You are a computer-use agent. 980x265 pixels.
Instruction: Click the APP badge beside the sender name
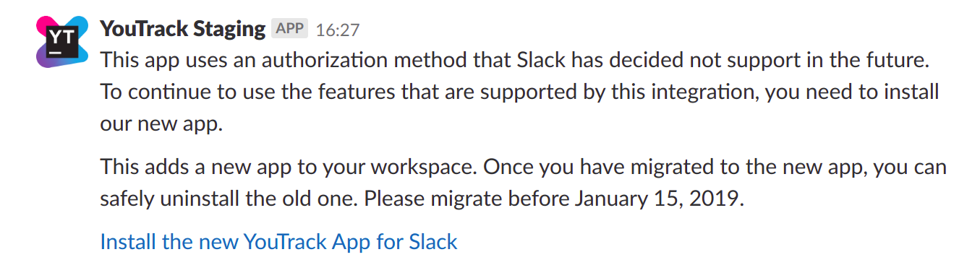tap(290, 29)
